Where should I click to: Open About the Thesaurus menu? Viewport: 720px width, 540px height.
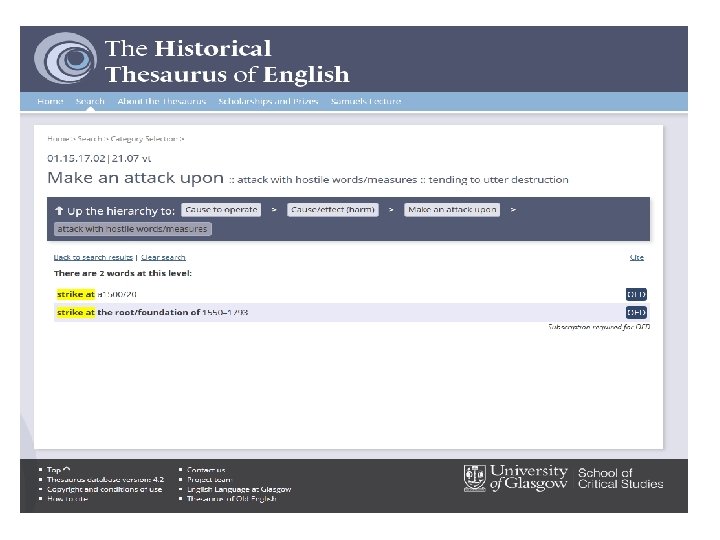point(162,101)
